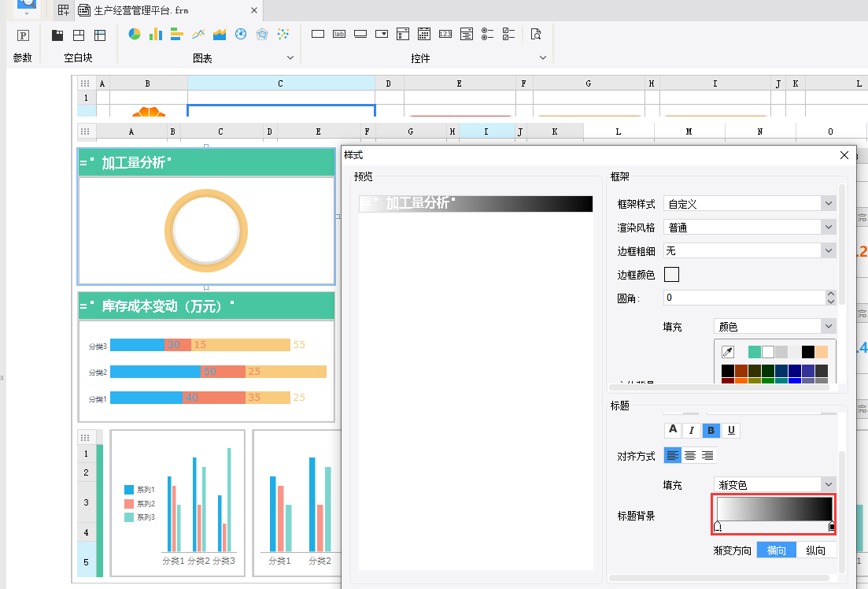Select the black right gradient stop
Viewport: 868px width, 589px height.
tap(832, 526)
